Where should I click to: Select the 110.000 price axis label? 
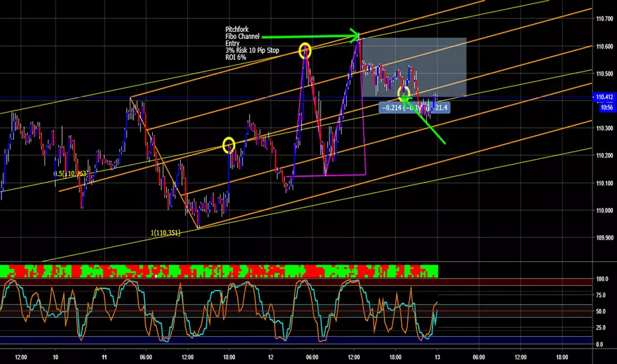click(604, 210)
